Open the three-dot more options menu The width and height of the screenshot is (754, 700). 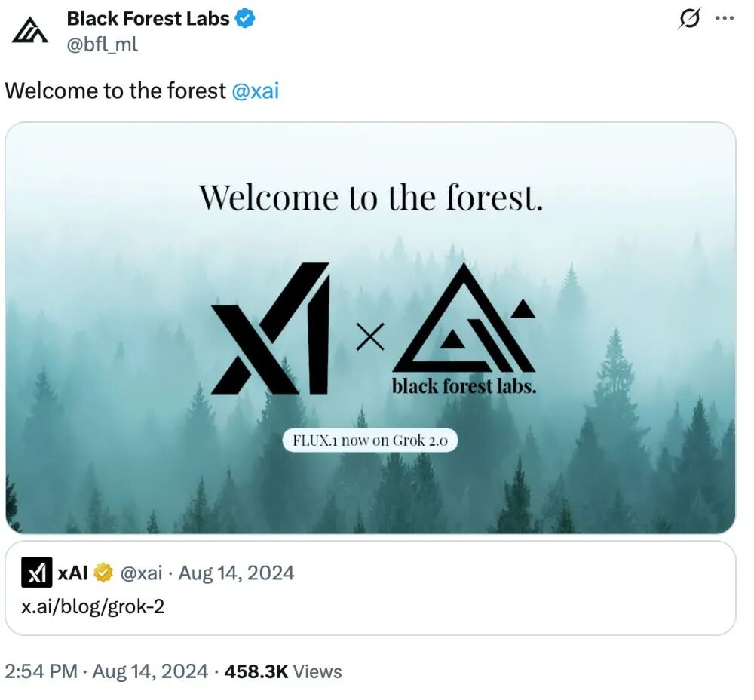(x=724, y=19)
